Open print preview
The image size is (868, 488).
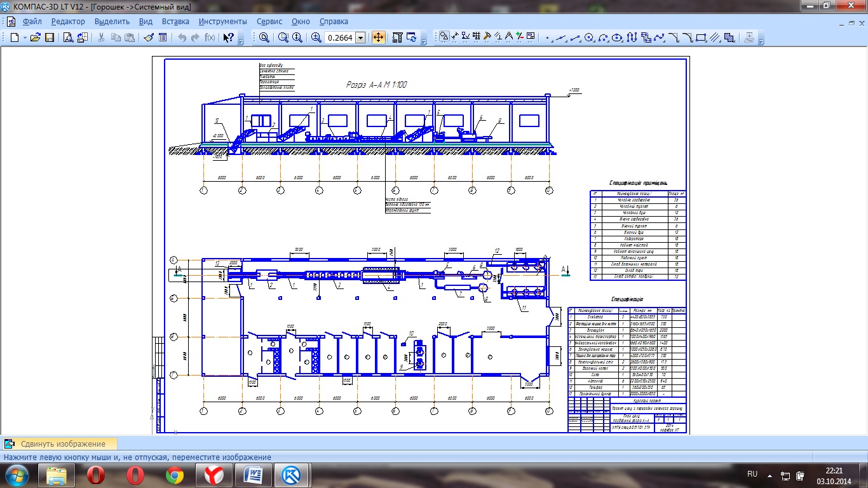click(68, 37)
